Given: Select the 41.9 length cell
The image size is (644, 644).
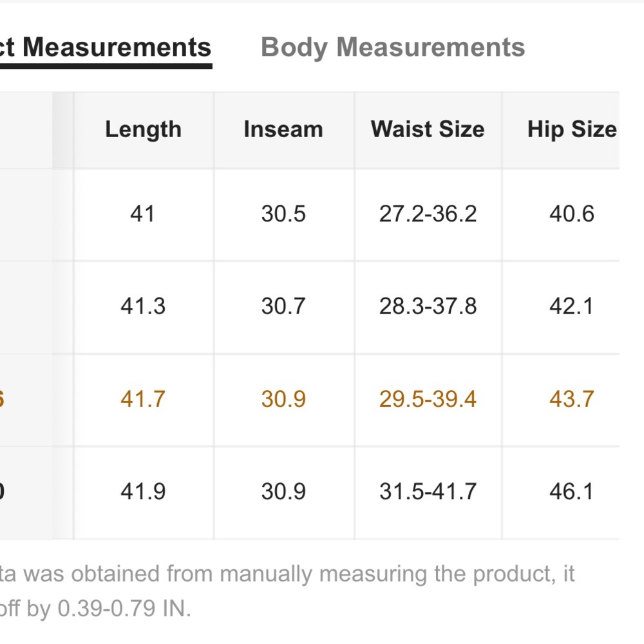Looking at the screenshot, I should pos(143,491).
